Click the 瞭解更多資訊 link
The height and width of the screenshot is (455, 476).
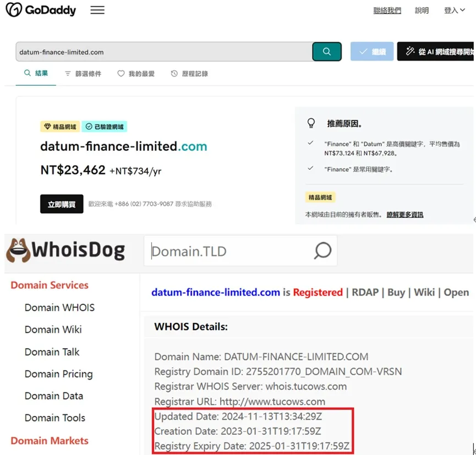pos(405,215)
